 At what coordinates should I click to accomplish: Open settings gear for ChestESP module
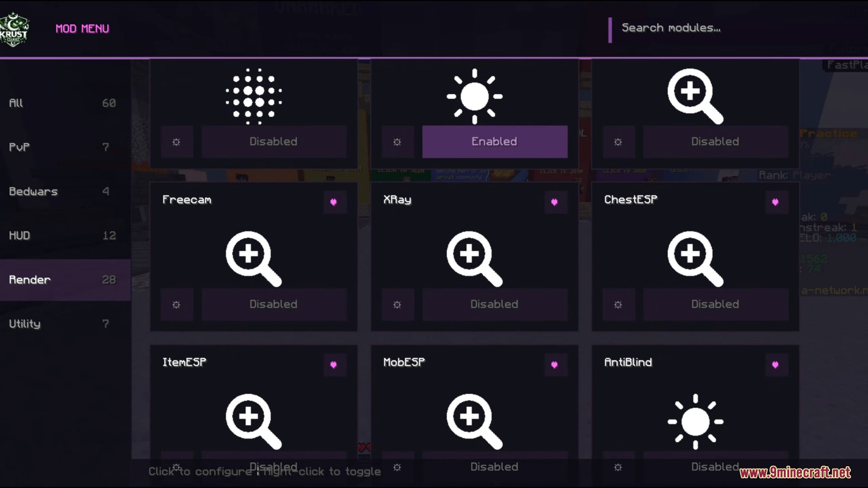[618, 305]
